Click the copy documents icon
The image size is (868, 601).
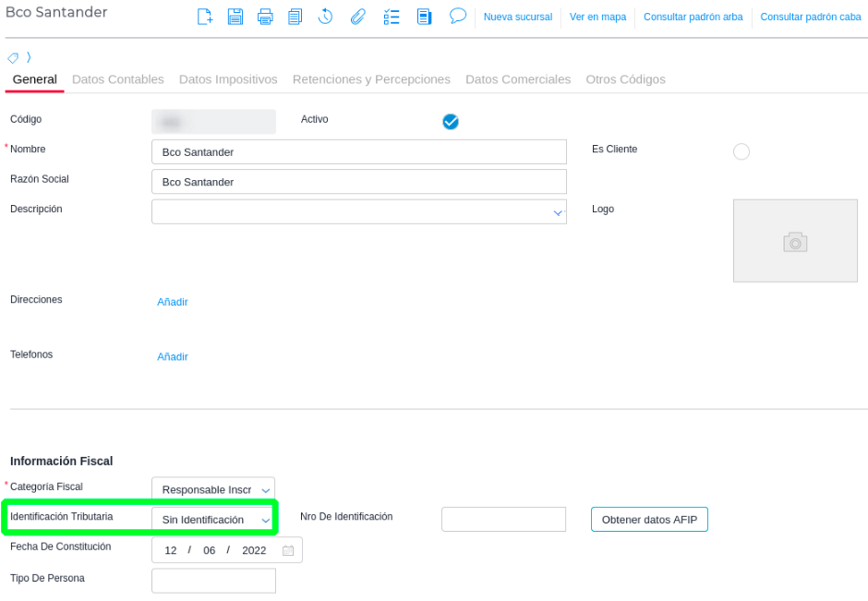pyautogui.click(x=295, y=17)
